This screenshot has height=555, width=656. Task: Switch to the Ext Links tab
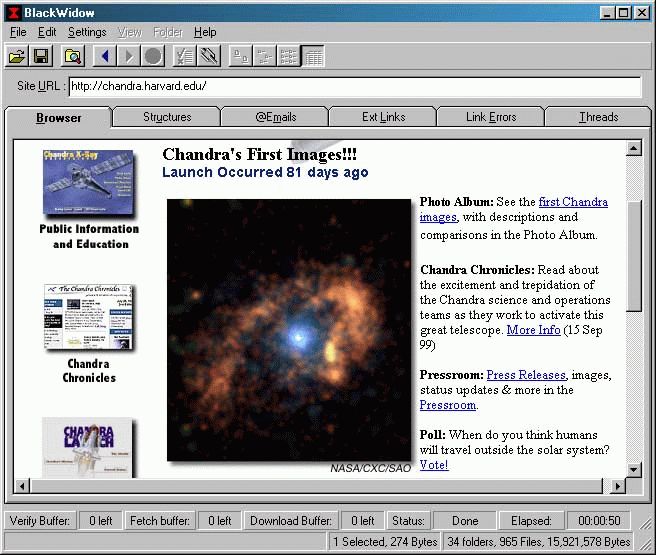click(x=383, y=117)
